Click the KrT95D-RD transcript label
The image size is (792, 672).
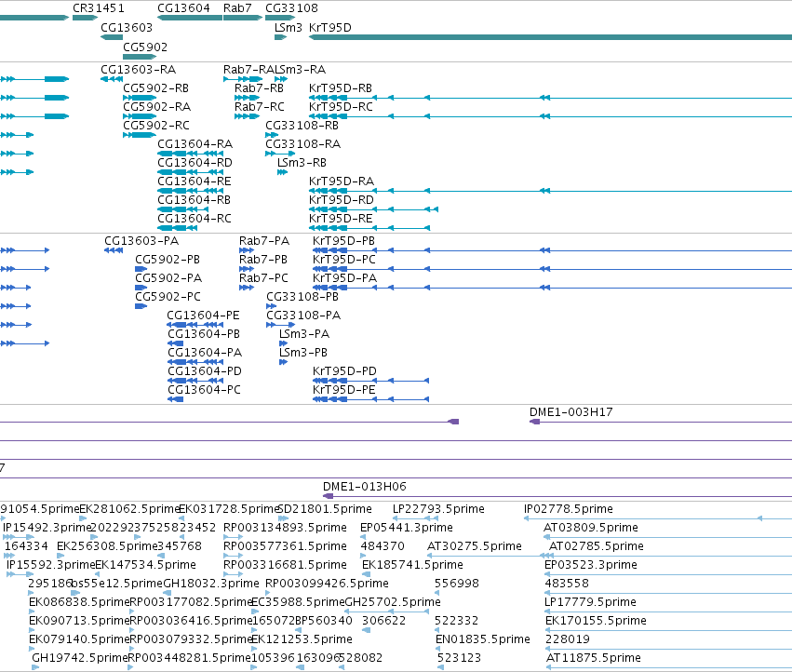tap(342, 200)
